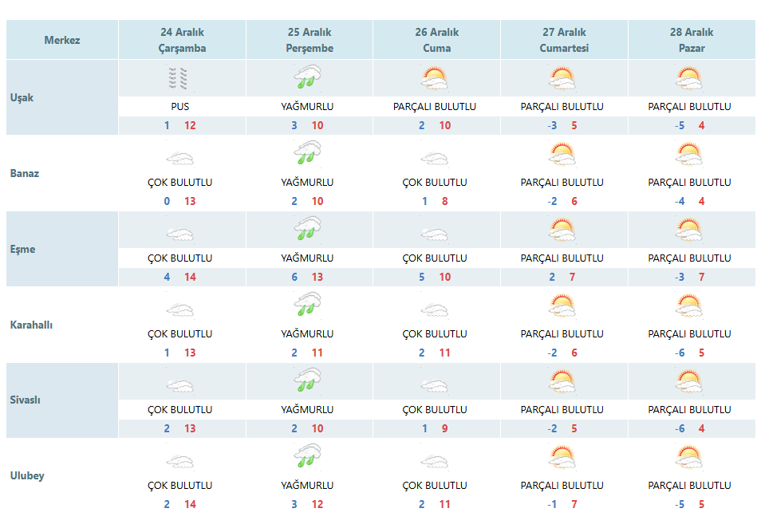Viewport: 757px width, 532px height.
Task: Click the Banaz district name
Action: coord(25,173)
